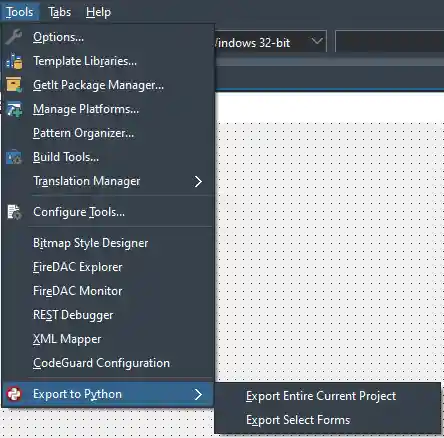Image resolution: width=444 pixels, height=438 pixels.
Task: Click the wrench icon beside Options
Action: (x=14, y=37)
